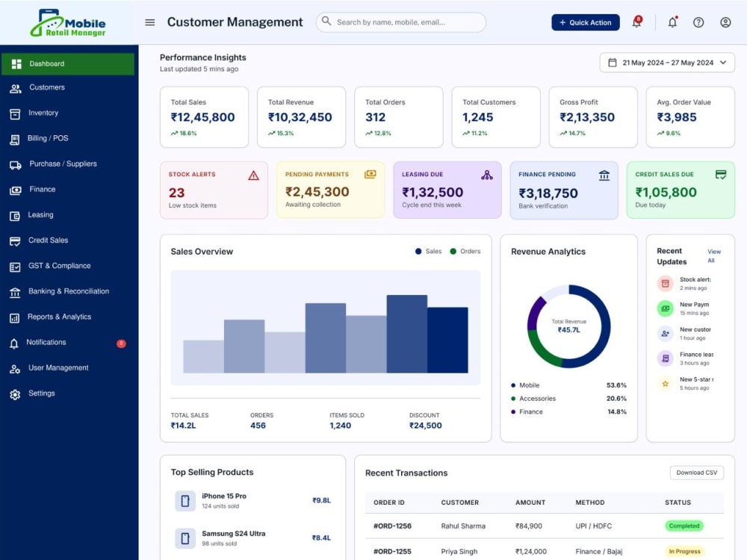Click the Leasing Due network icon

click(x=487, y=175)
